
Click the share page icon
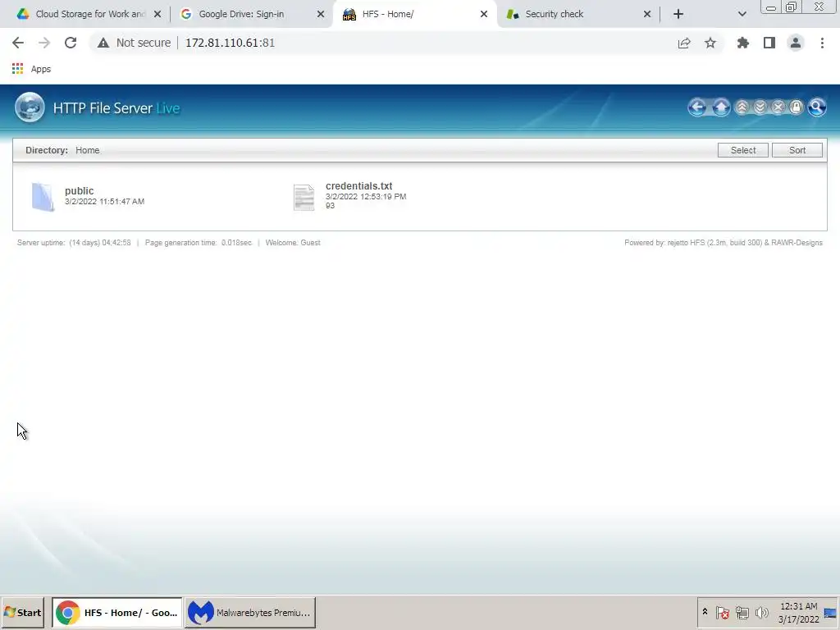click(684, 43)
